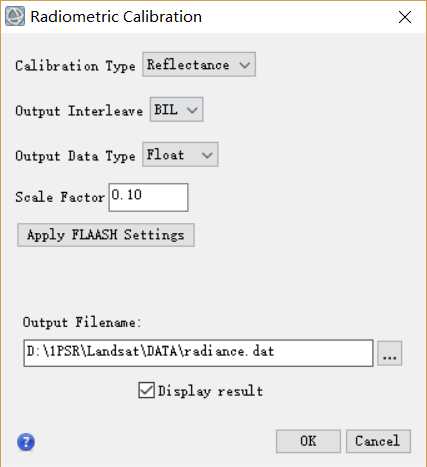The height and width of the screenshot is (467, 427).
Task: Click the browse ellipsis button for output file
Action: pos(390,353)
